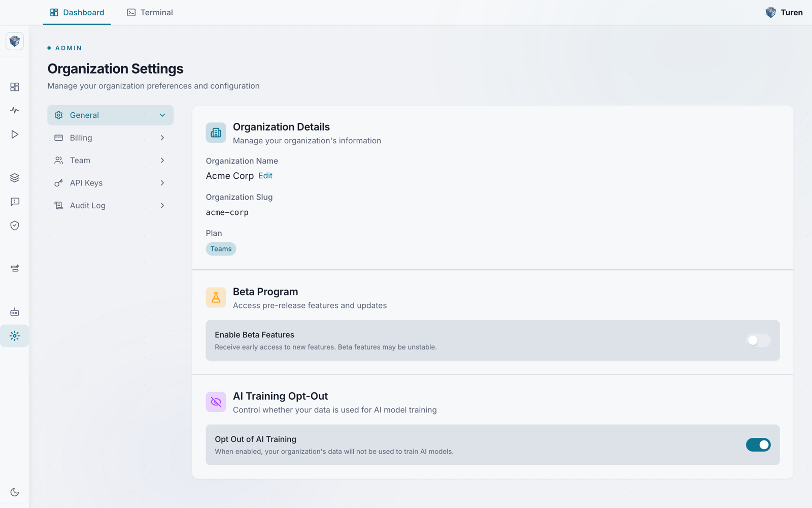Select API Keys in settings menu
The width and height of the screenshot is (812, 508).
tap(110, 183)
